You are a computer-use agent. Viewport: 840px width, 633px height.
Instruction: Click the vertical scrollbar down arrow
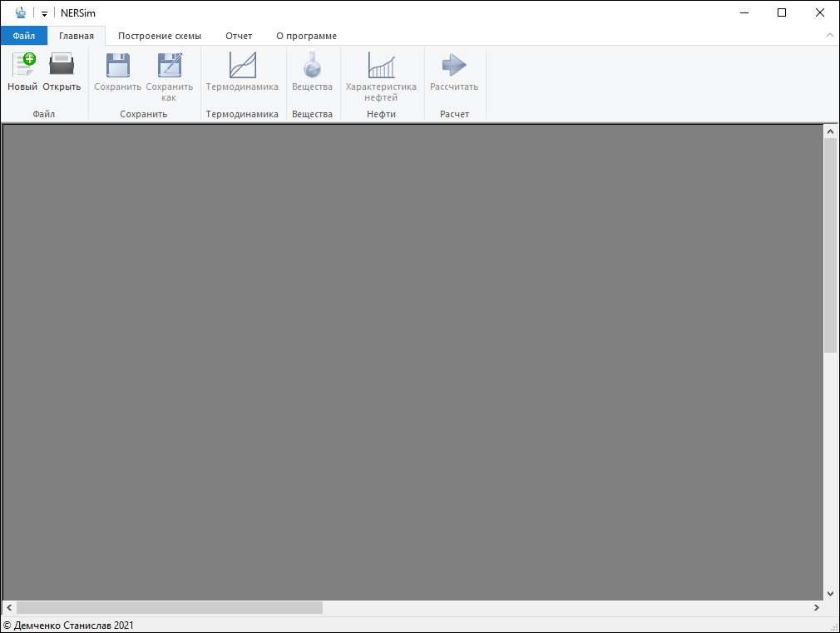pos(830,593)
